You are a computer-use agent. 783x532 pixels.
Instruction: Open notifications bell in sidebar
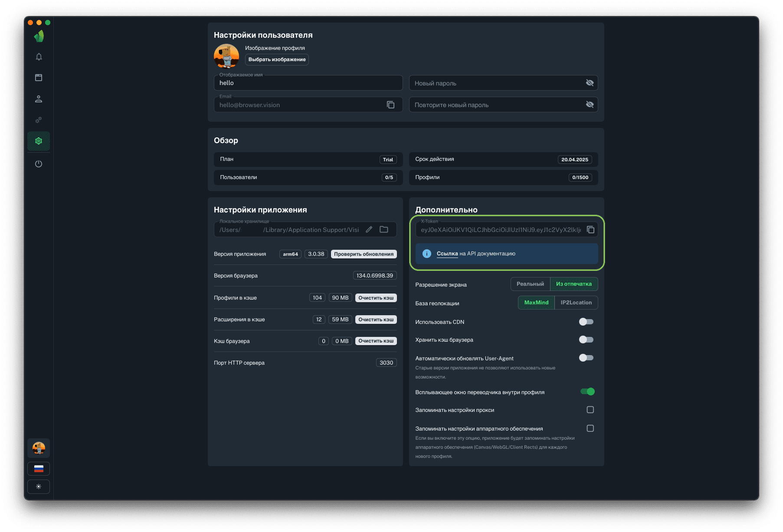pos(39,57)
